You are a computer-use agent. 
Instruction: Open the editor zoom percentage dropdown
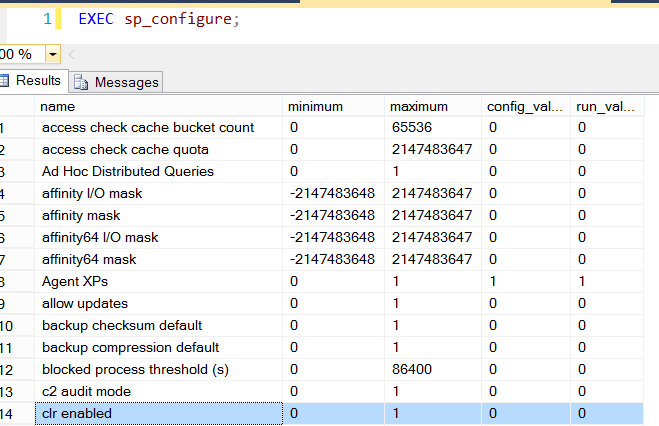coord(53,54)
